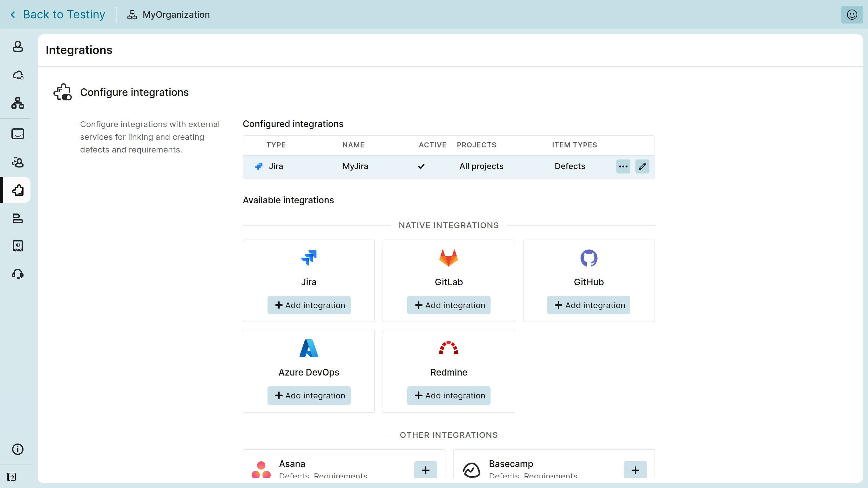Open the cloud API keys sidebar icon
Screen dimensions: 868x488
tap(17, 75)
